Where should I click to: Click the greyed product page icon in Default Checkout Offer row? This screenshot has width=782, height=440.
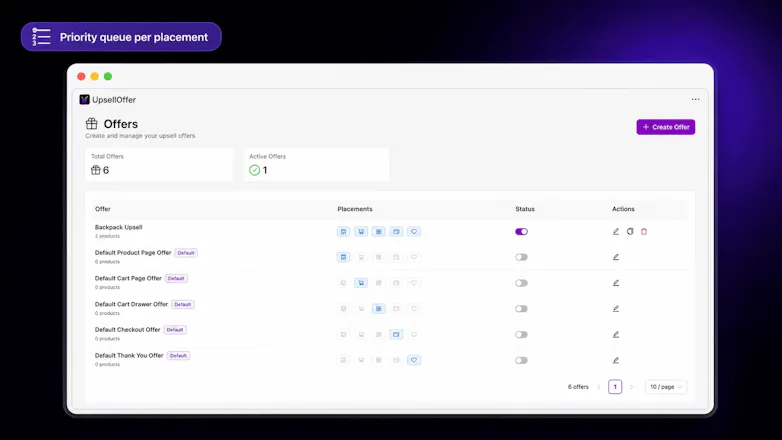pos(343,334)
